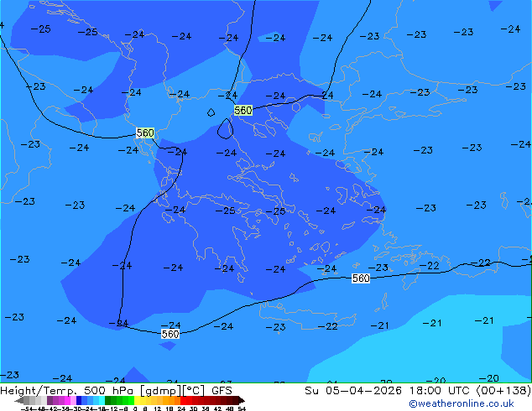The width and height of the screenshot is (532, 411).
Task: Click the 'Su' weekday abbreviation
Action: 311,391
